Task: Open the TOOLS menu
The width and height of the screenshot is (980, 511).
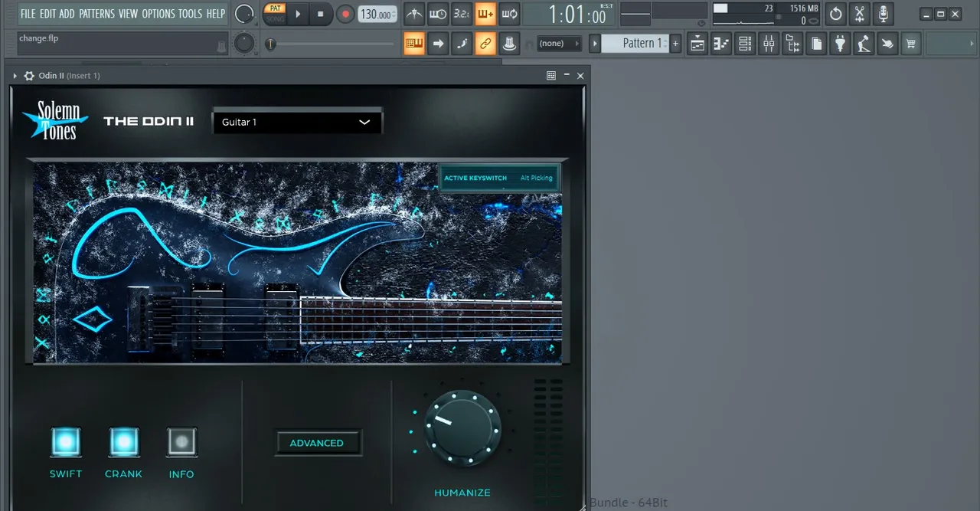Action: coord(191,14)
